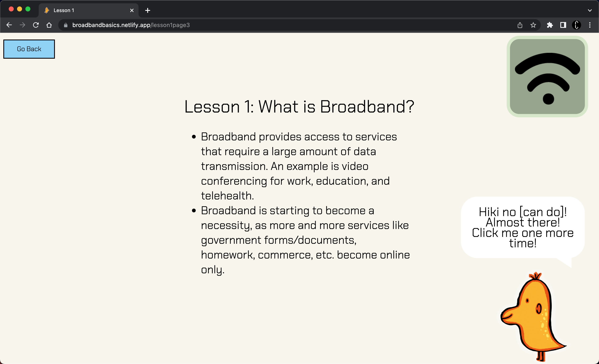The height and width of the screenshot is (364, 599).
Task: View site info via lock icon
Action: point(66,25)
